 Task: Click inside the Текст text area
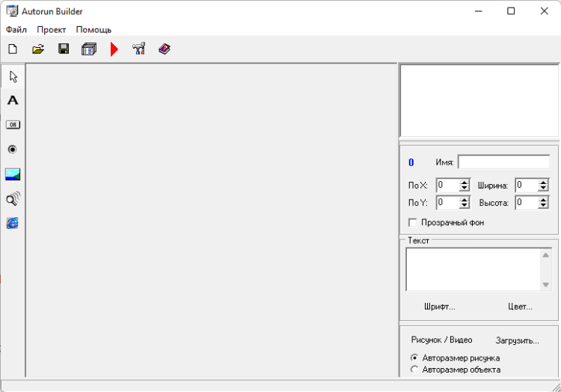point(473,269)
